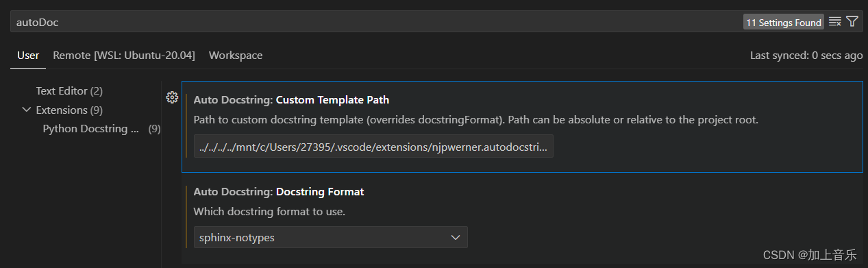Collapse the Extensions chevron arrow

(x=27, y=110)
